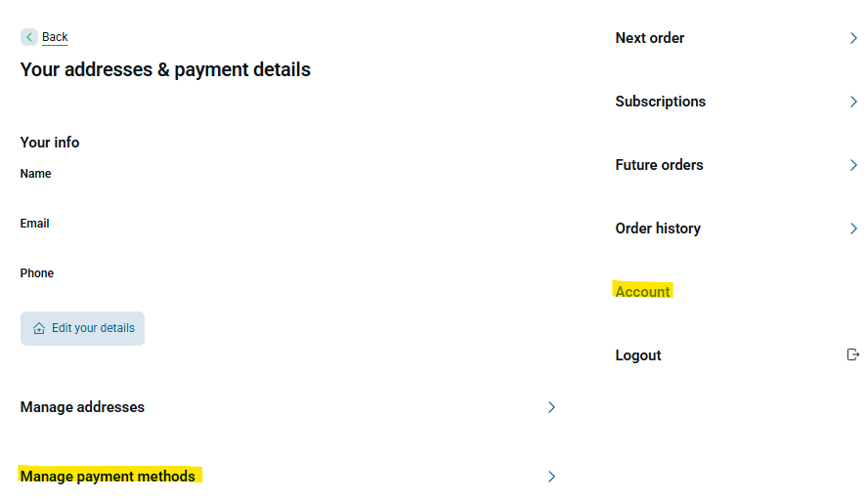
Task: Click the chevron beside Next order
Action: click(x=853, y=38)
